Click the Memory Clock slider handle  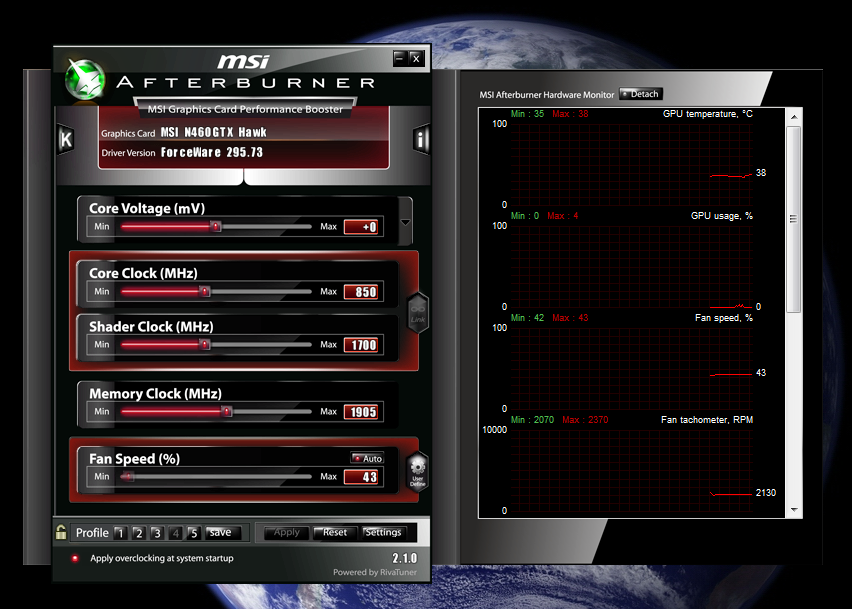[x=226, y=411]
